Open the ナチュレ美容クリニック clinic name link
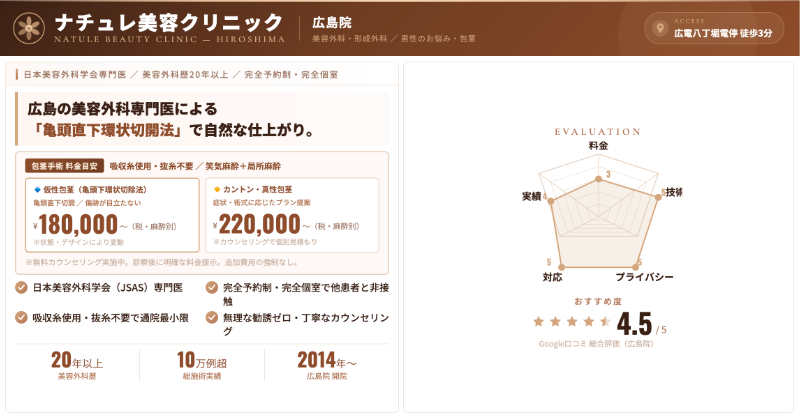The height and width of the screenshot is (418, 800). (x=169, y=21)
